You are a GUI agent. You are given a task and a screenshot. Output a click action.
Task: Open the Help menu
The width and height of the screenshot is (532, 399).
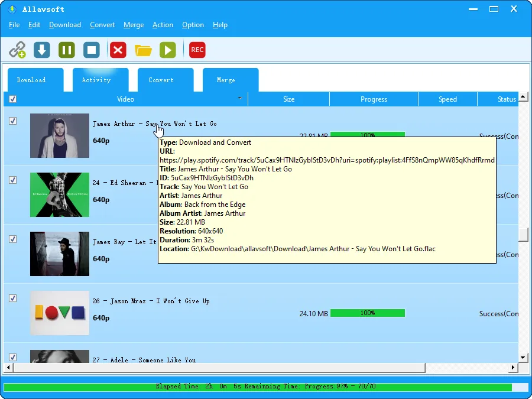220,25
